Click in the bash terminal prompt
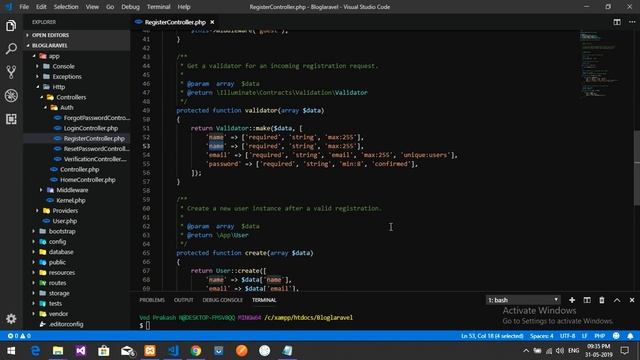 [148, 325]
